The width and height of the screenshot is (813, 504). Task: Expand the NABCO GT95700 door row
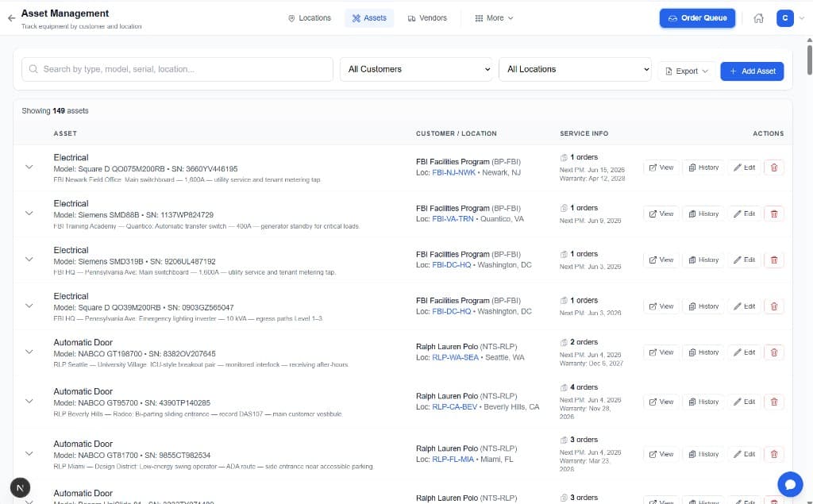[x=29, y=402]
